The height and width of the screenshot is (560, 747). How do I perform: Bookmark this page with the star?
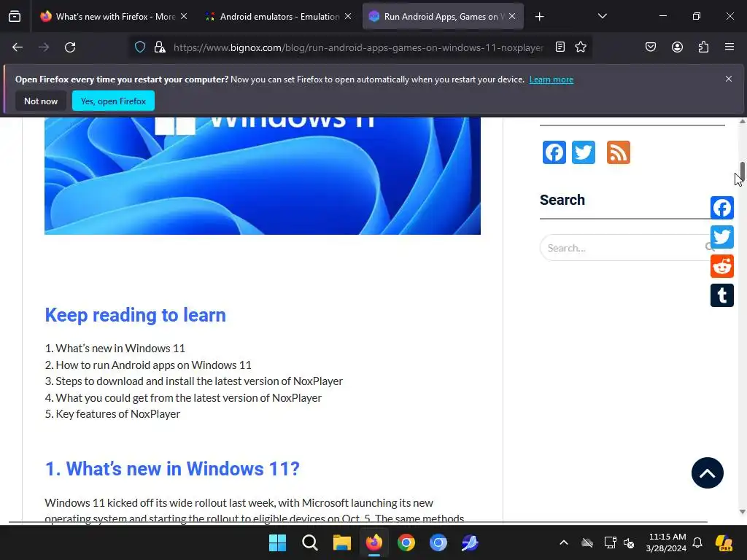click(581, 47)
